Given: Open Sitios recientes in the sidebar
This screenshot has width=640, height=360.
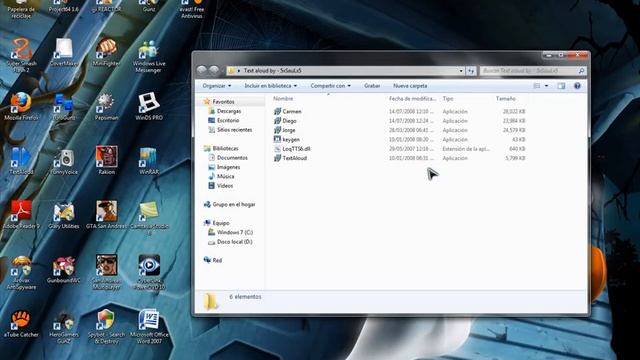Looking at the screenshot, I should pyautogui.click(x=234, y=130).
